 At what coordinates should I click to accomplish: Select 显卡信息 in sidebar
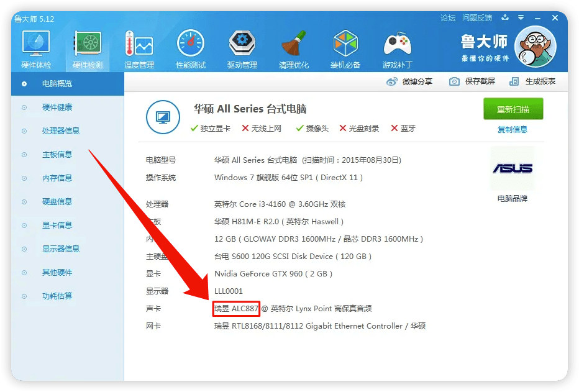point(68,226)
